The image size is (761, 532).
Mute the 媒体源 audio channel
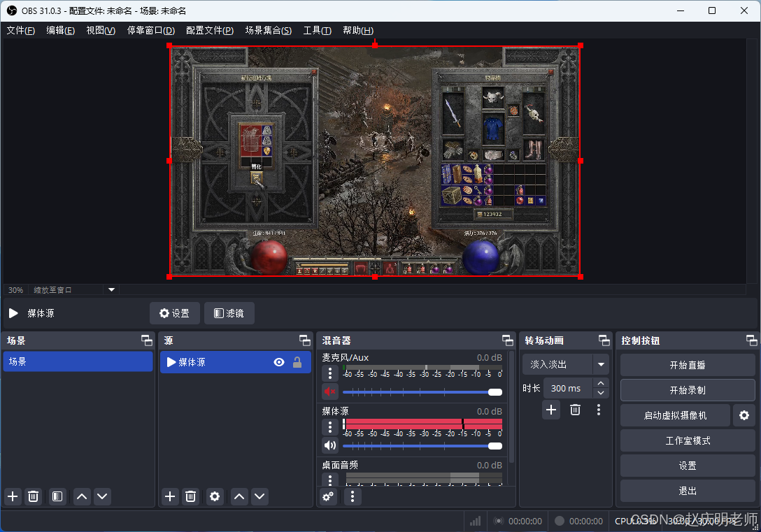[330, 446]
